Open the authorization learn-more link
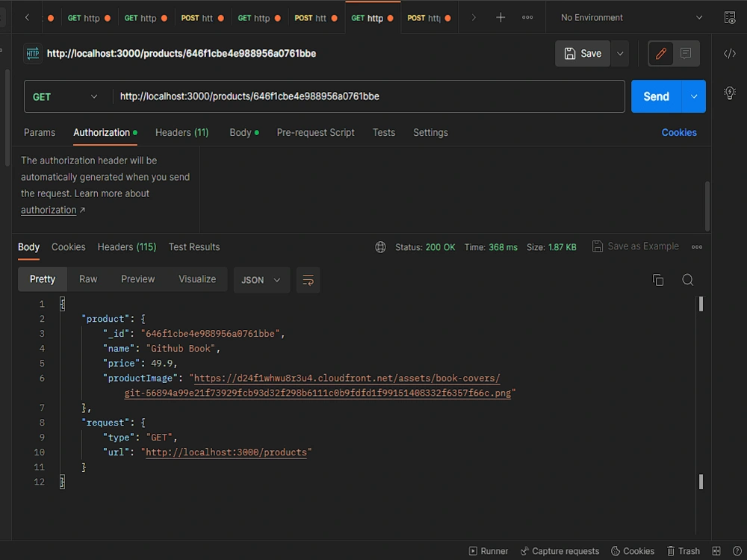Screen dimensions: 747x560 click(48, 210)
